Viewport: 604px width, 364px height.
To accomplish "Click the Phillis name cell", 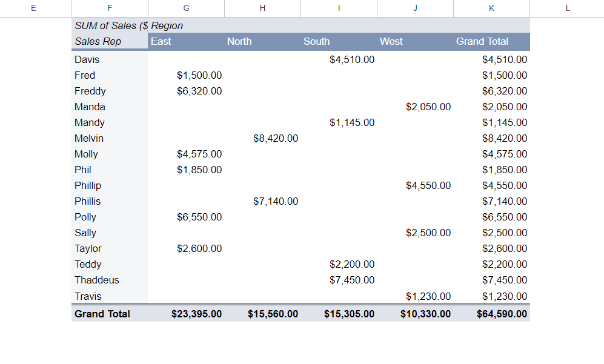I will point(110,202).
